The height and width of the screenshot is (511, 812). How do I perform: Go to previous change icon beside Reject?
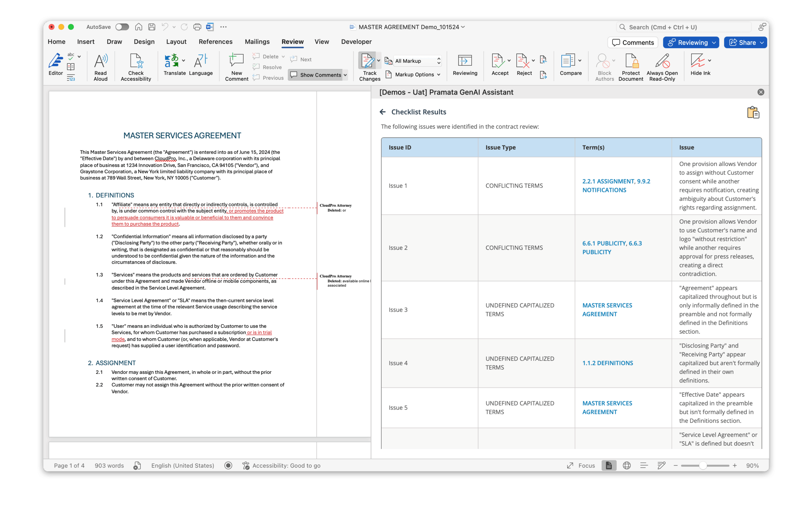coord(543,60)
